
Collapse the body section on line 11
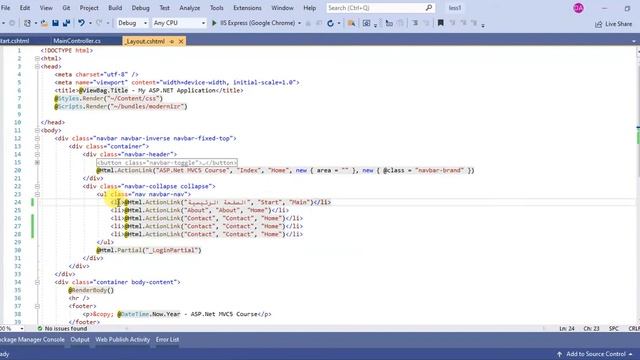pyautogui.click(x=37, y=131)
